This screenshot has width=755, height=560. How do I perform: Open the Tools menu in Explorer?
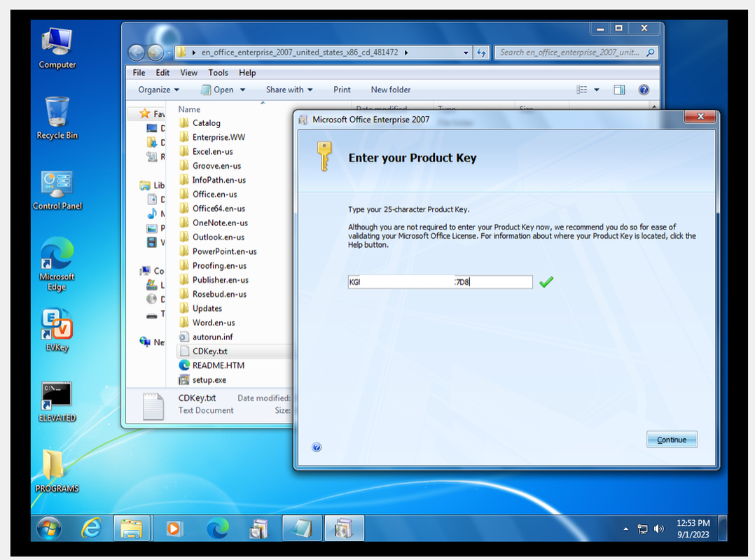point(218,73)
